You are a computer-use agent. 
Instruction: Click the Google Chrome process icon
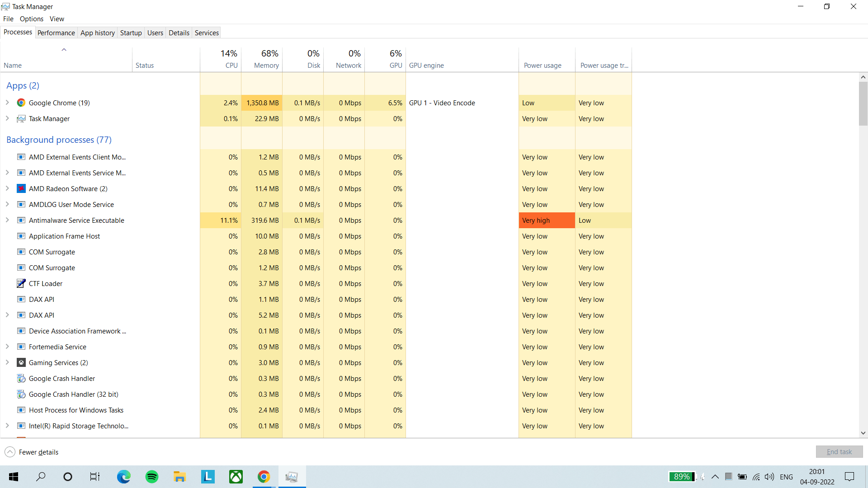pyautogui.click(x=21, y=103)
